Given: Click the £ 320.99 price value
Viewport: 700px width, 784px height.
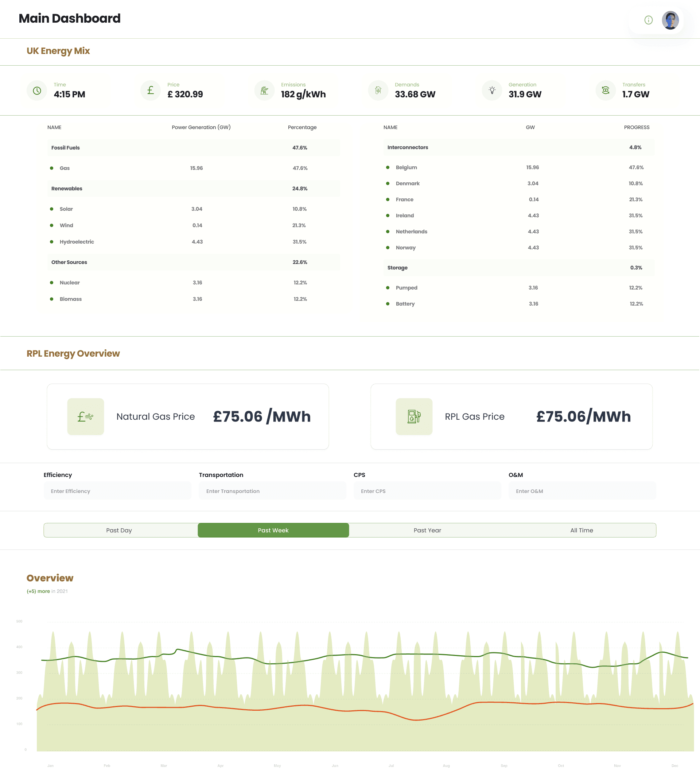Looking at the screenshot, I should (x=185, y=94).
